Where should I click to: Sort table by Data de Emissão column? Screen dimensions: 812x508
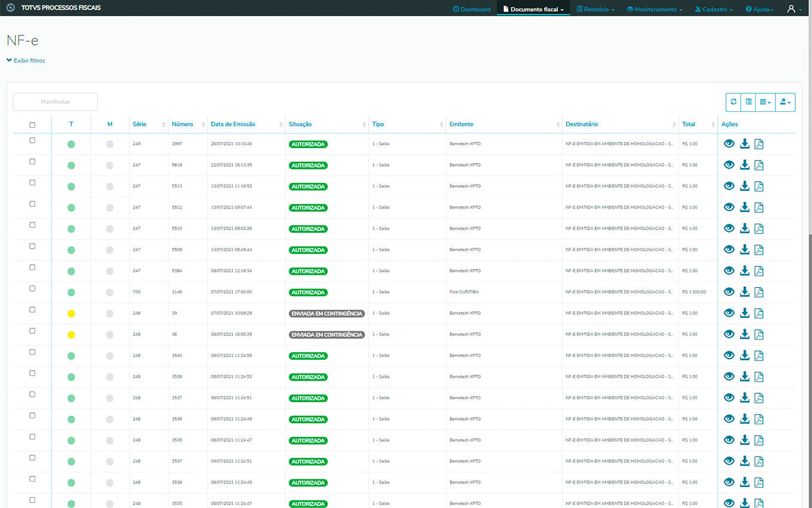(x=233, y=124)
